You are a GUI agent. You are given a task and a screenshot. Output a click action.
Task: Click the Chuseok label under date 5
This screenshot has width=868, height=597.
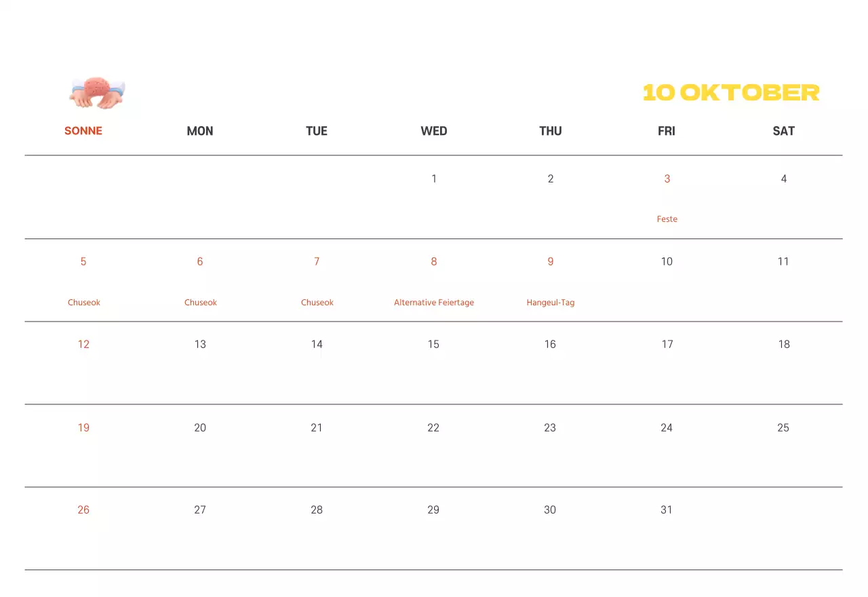click(x=84, y=303)
